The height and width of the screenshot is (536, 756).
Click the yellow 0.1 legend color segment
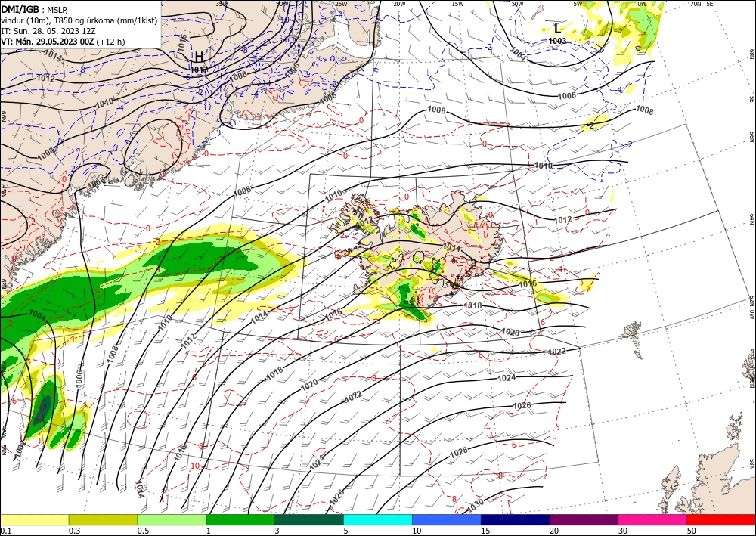(34, 519)
